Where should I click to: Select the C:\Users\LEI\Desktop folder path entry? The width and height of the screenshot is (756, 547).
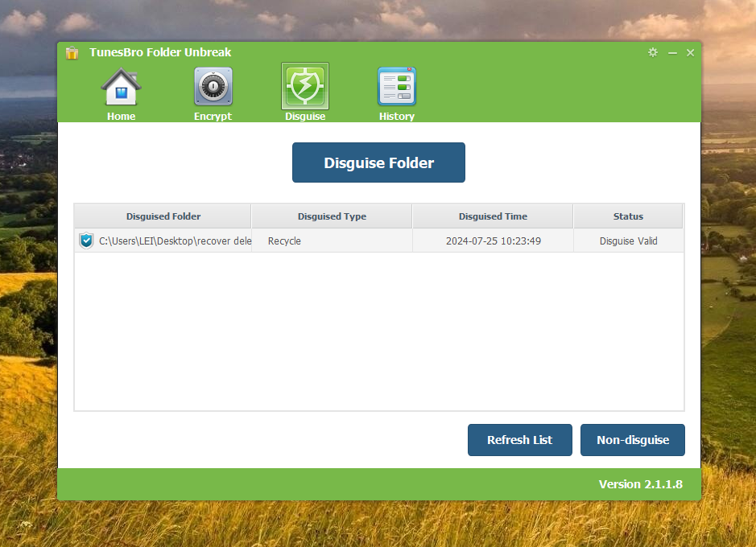175,241
